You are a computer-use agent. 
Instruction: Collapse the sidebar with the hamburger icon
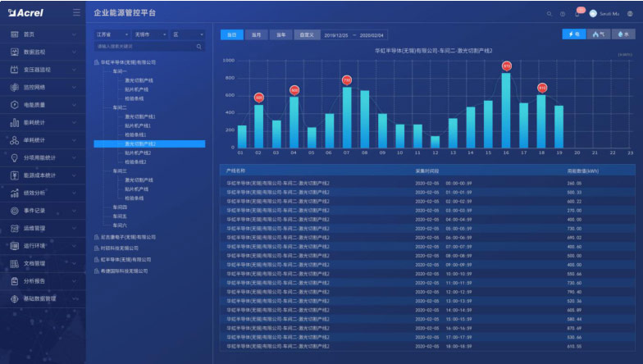[76, 13]
